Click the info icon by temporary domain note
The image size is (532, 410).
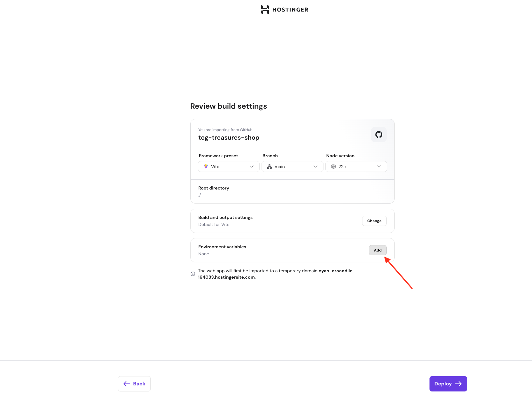193,274
